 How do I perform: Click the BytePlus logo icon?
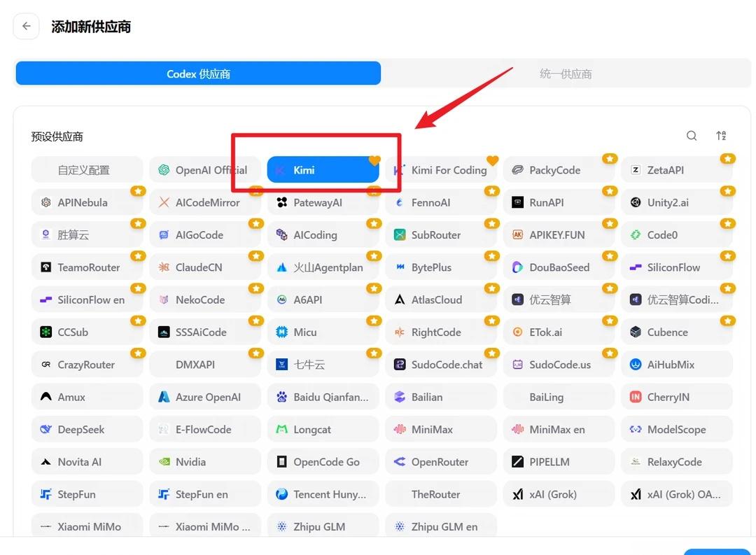[400, 267]
